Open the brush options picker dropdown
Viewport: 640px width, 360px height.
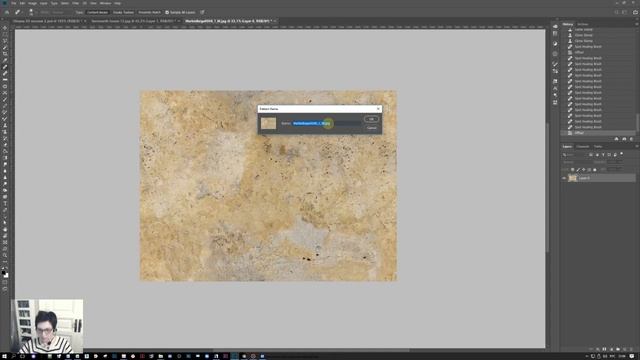[31, 12]
